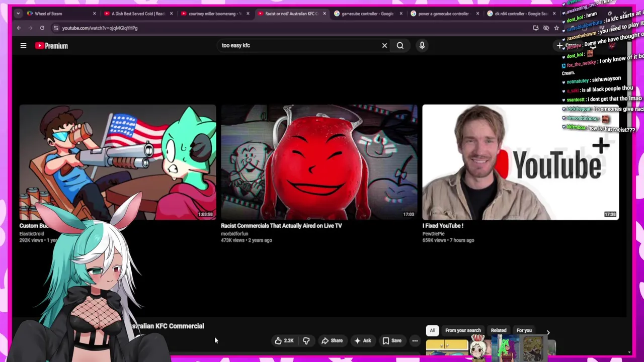This screenshot has width=644, height=362.
Task: Select the 'For you' filter chip
Action: click(x=524, y=330)
